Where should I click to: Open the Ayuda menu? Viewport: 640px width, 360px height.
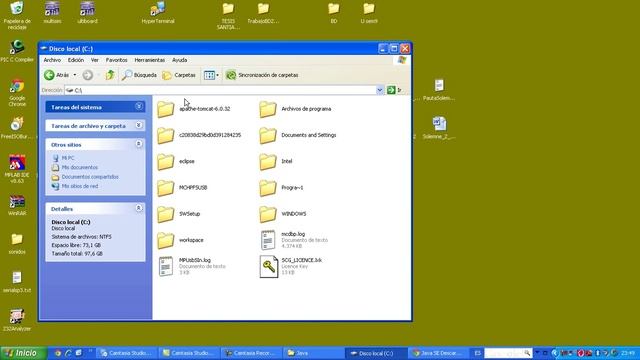point(179,60)
